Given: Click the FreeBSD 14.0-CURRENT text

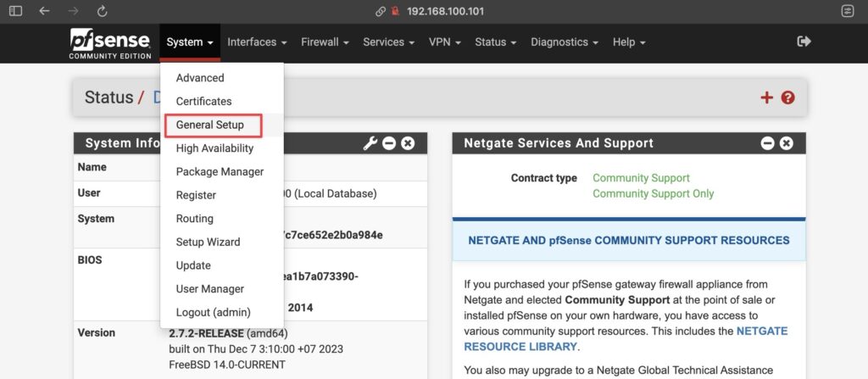Looking at the screenshot, I should [x=227, y=365].
